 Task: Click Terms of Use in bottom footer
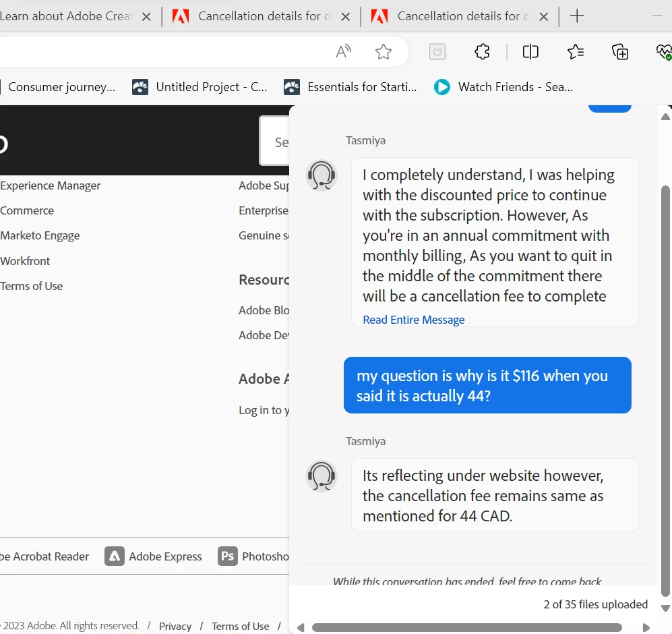coord(240,627)
